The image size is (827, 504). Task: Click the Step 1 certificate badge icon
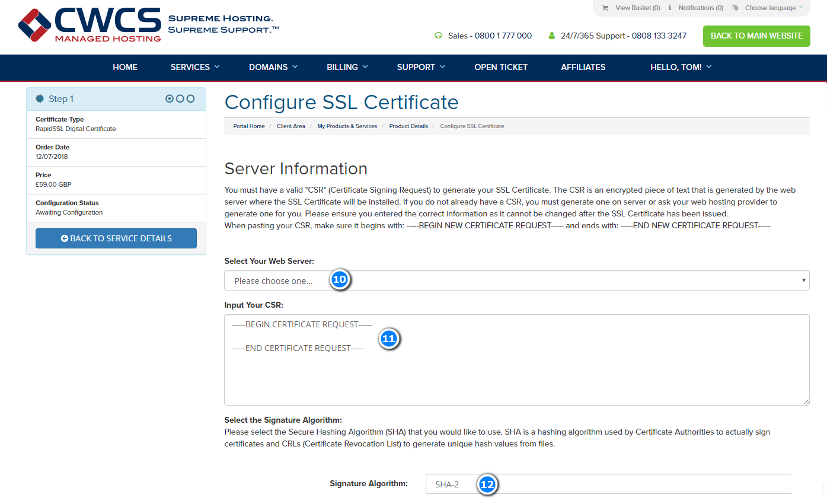point(40,99)
